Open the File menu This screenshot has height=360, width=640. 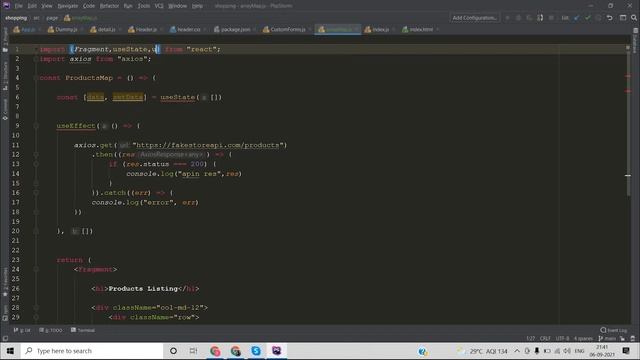pyautogui.click(x=18, y=6)
